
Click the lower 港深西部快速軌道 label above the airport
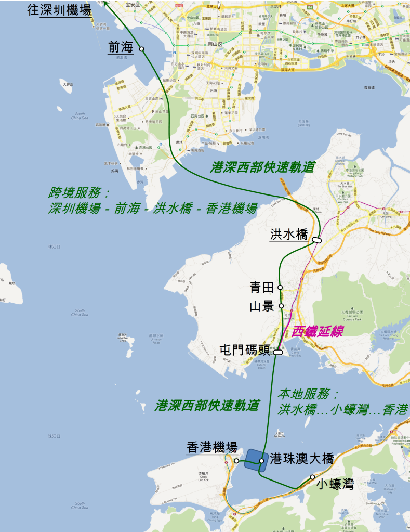(207, 406)
